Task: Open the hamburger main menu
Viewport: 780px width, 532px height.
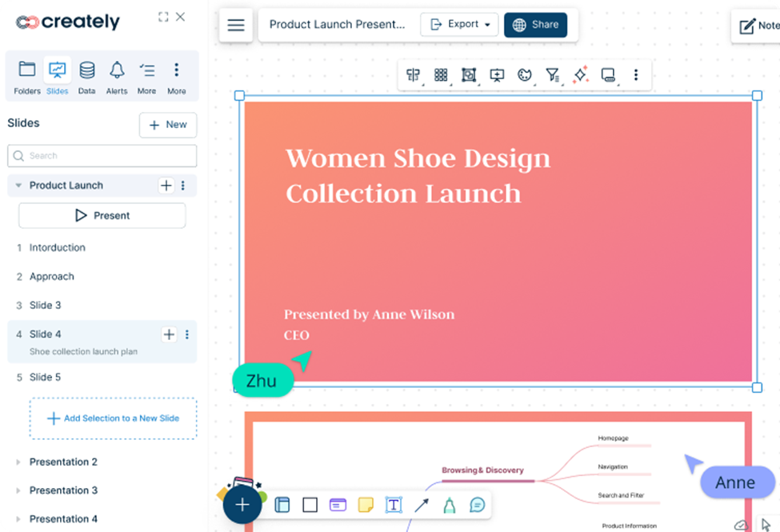Action: (x=236, y=25)
